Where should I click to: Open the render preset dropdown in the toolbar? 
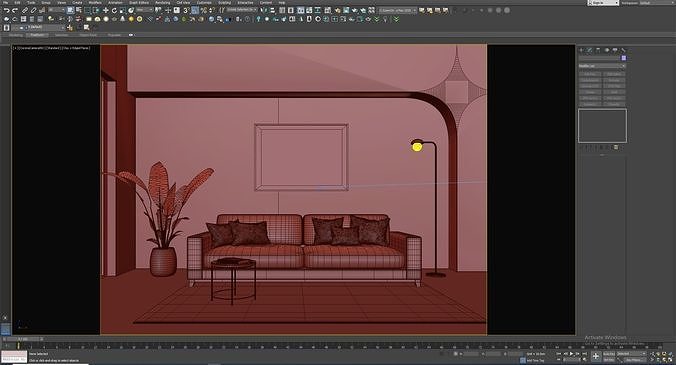pyautogui.click(x=397, y=10)
